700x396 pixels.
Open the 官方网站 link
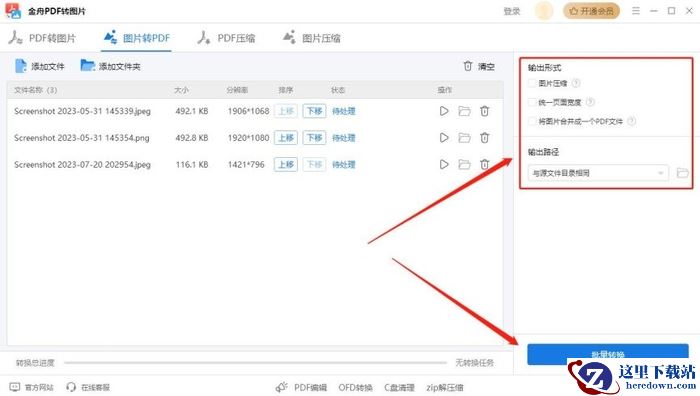[32, 387]
